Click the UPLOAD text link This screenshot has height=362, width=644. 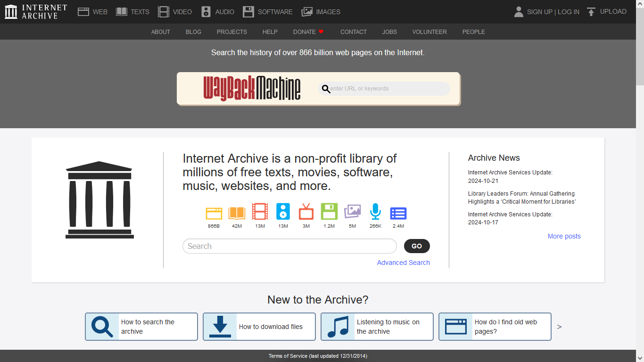coord(613,11)
